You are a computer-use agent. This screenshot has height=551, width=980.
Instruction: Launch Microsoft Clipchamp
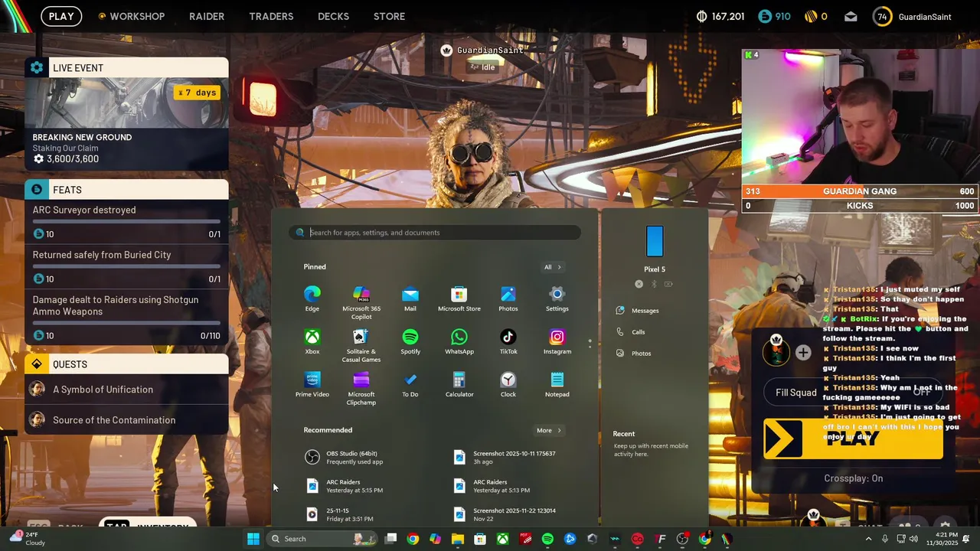pyautogui.click(x=361, y=388)
